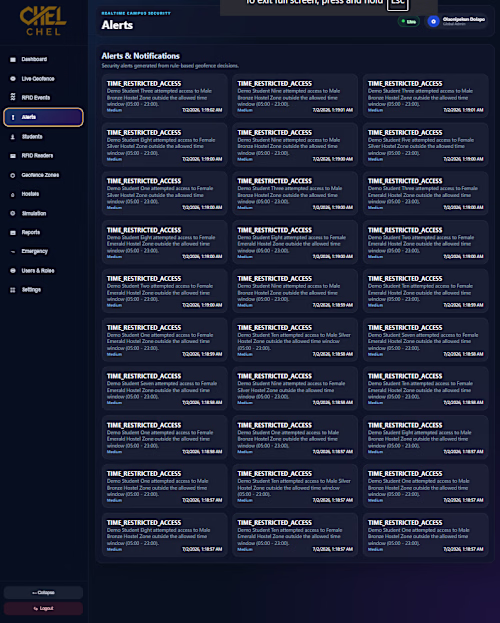Open the Settings grid icon
This screenshot has width=500, height=623.
[13, 290]
